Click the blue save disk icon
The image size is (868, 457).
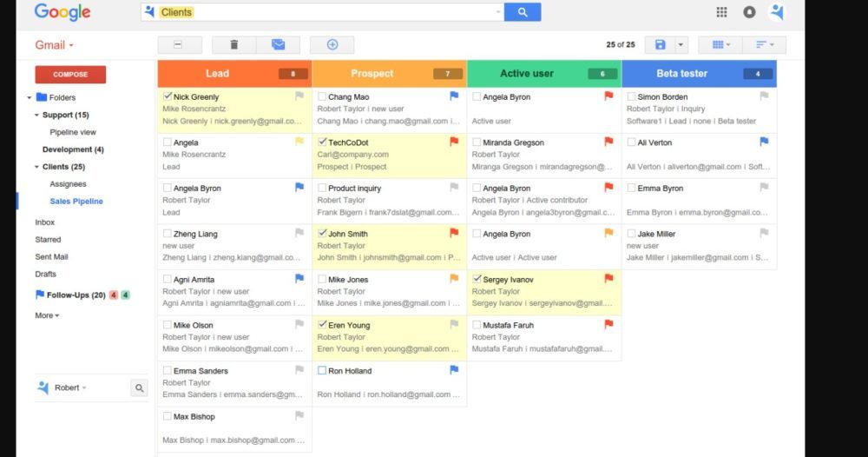pos(661,45)
